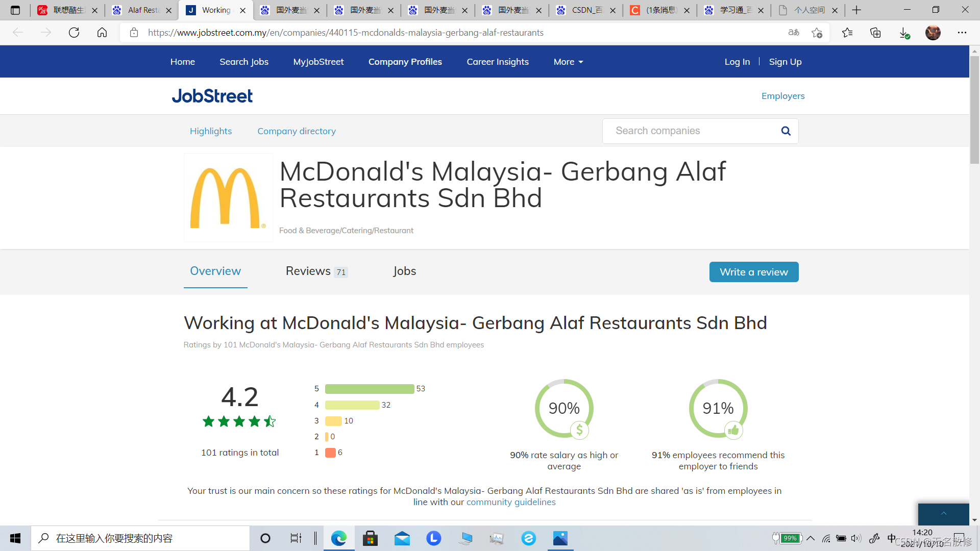Expand system tray hidden icons chevron
The image size is (980, 551).
(x=811, y=538)
